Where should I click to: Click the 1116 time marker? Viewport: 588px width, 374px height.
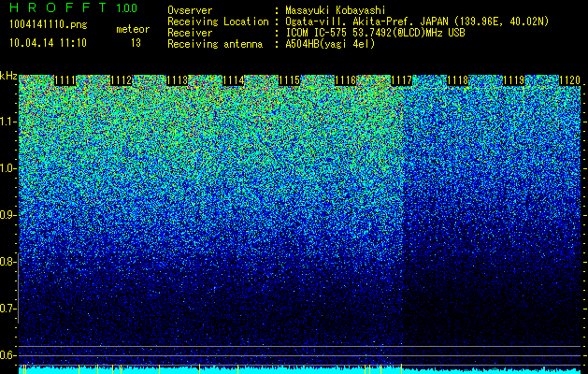click(x=346, y=80)
